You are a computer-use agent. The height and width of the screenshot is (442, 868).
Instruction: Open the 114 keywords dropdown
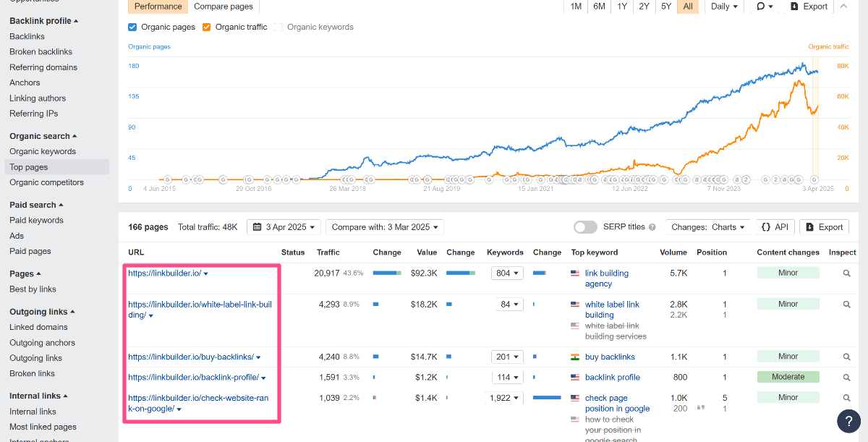[509, 377]
